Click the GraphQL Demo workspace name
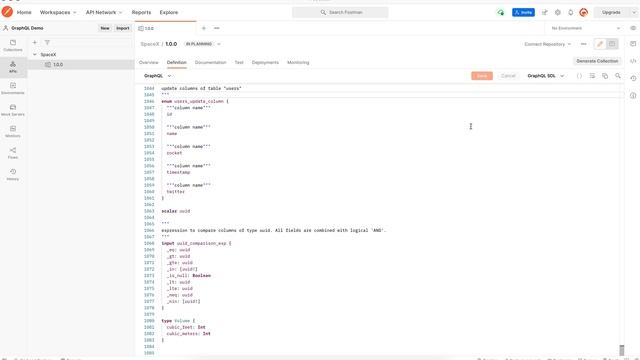Screen dimensions: 640x360 27,28
